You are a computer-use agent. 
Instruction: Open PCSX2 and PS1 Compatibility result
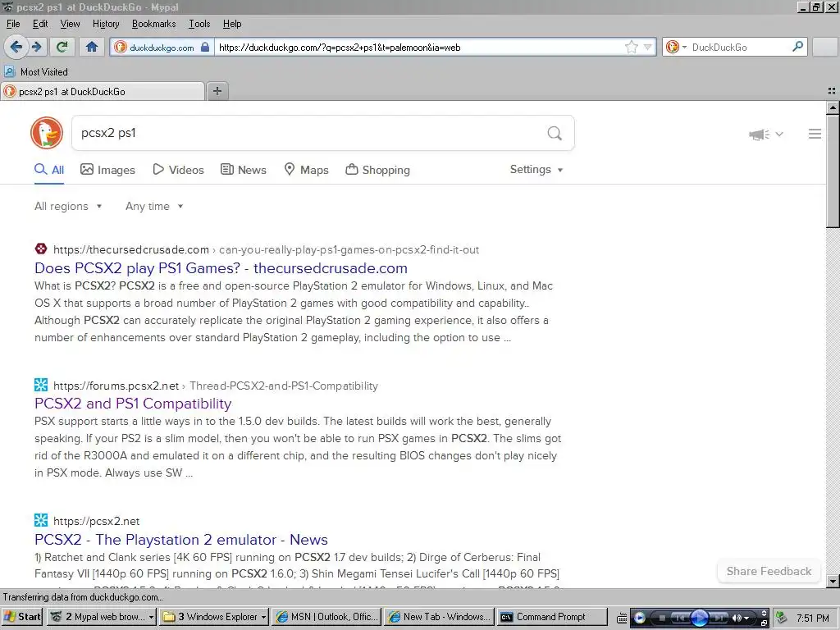coord(133,404)
